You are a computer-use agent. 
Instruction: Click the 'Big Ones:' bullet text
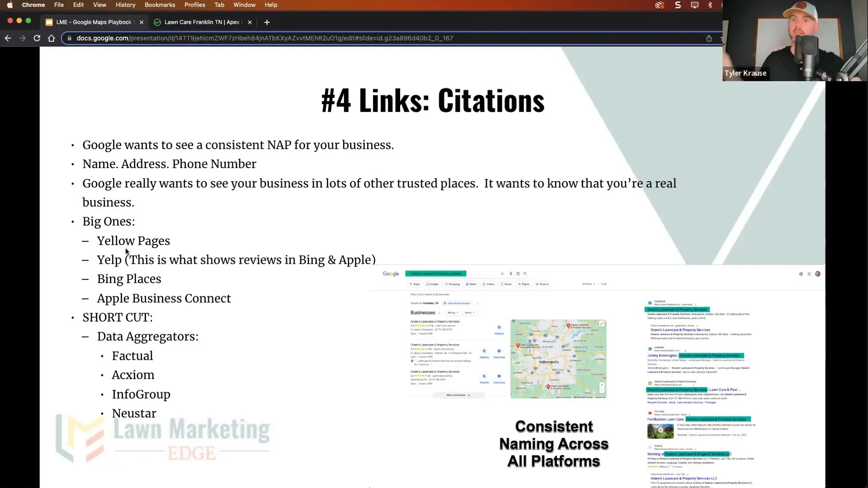tap(108, 221)
